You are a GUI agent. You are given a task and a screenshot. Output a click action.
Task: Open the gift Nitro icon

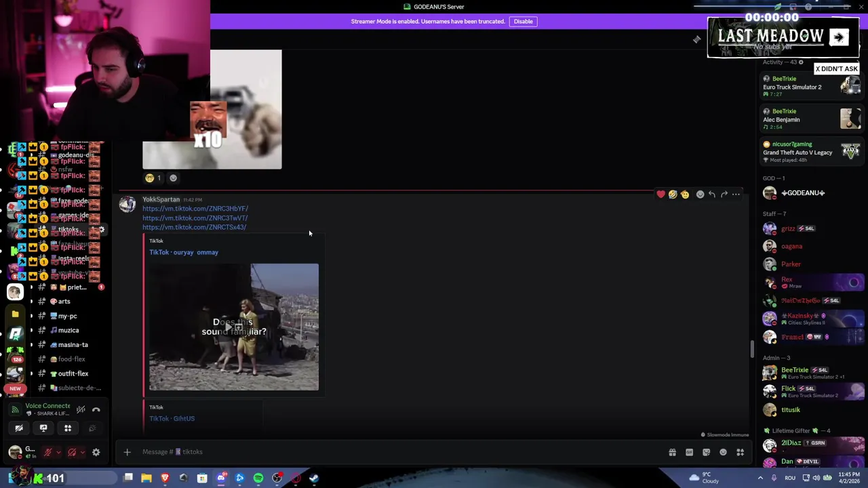[x=672, y=452]
